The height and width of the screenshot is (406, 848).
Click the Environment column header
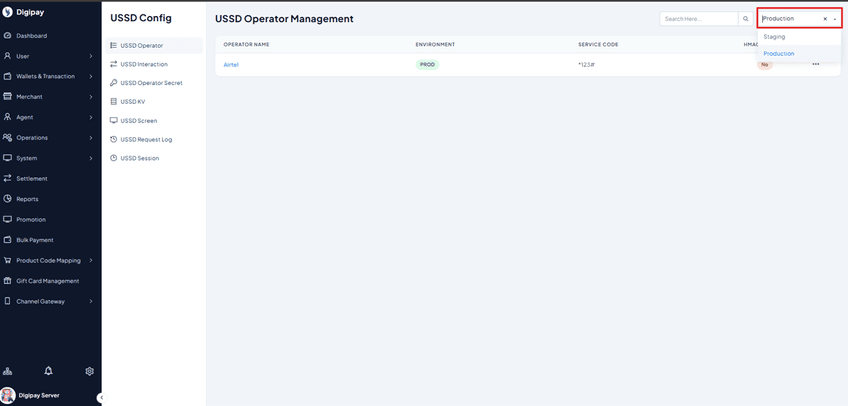click(x=435, y=44)
